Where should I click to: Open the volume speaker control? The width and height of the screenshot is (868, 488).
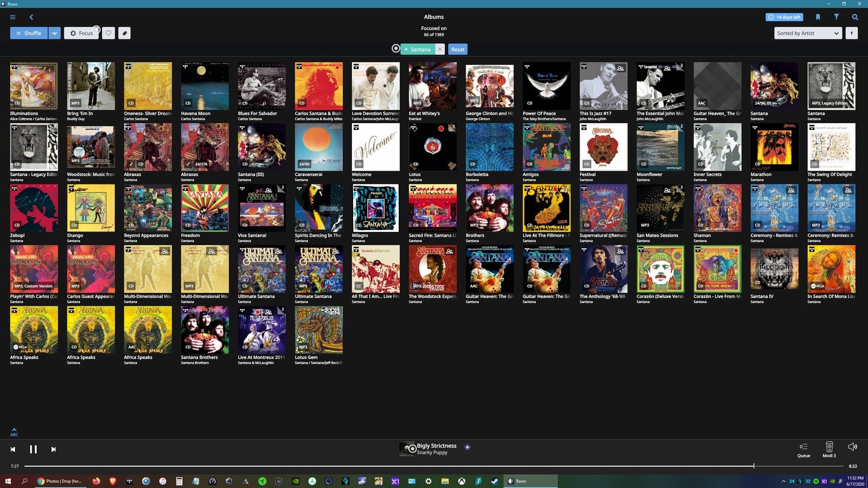[x=852, y=447]
